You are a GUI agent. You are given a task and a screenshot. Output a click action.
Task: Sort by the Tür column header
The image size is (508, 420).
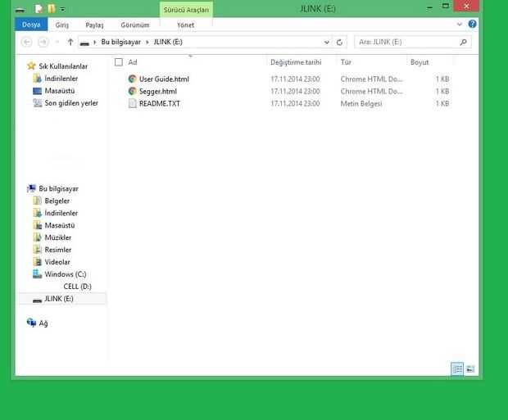pos(346,62)
